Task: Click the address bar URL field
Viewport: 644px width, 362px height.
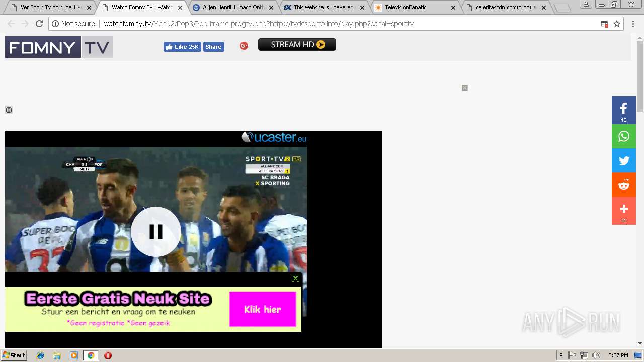Action: coord(336,24)
